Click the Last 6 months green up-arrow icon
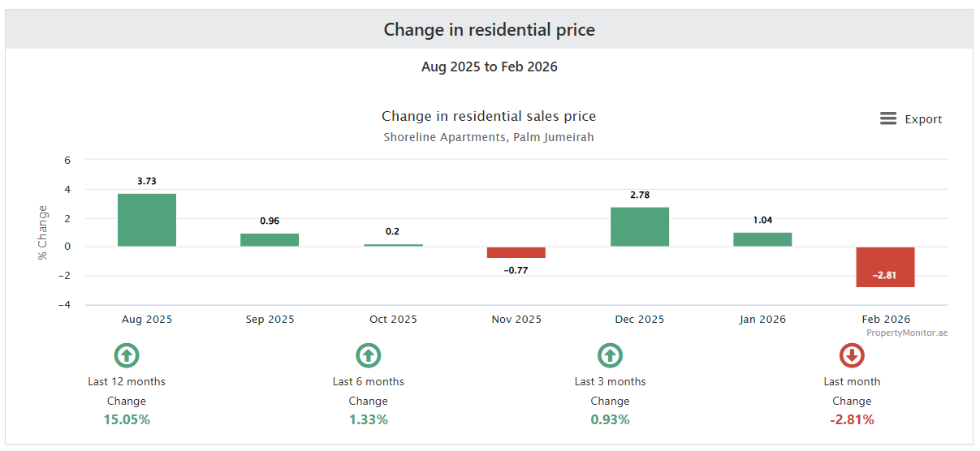980x451 pixels. pyautogui.click(x=368, y=355)
